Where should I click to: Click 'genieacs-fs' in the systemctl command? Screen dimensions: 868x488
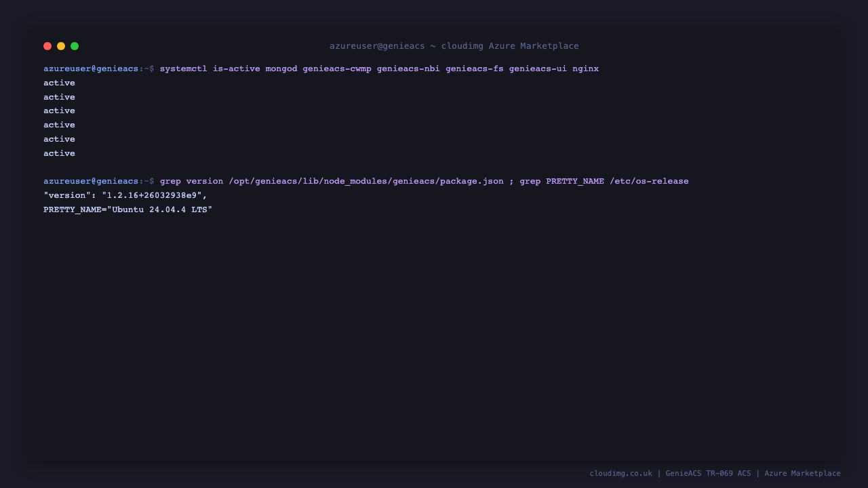click(x=475, y=68)
